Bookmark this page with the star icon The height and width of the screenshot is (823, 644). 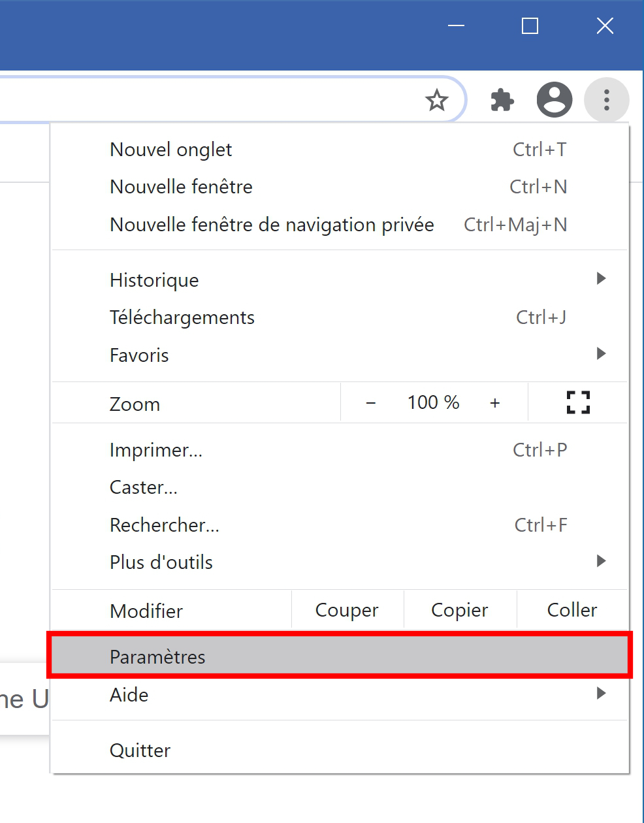pyautogui.click(x=436, y=100)
